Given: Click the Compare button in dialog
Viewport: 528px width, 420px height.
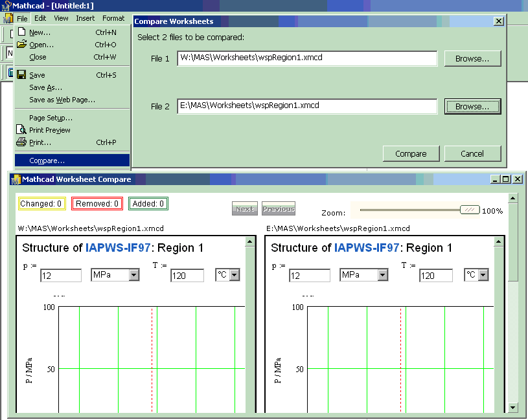Looking at the screenshot, I should [411, 153].
